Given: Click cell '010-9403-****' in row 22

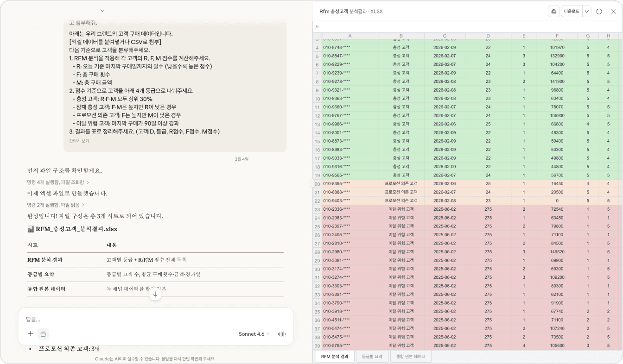Looking at the screenshot, I should pos(350,201).
